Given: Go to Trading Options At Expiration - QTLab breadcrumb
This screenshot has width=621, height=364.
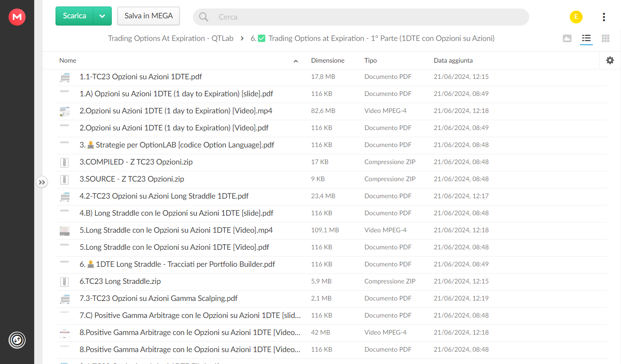Looking at the screenshot, I should pyautogui.click(x=171, y=38).
